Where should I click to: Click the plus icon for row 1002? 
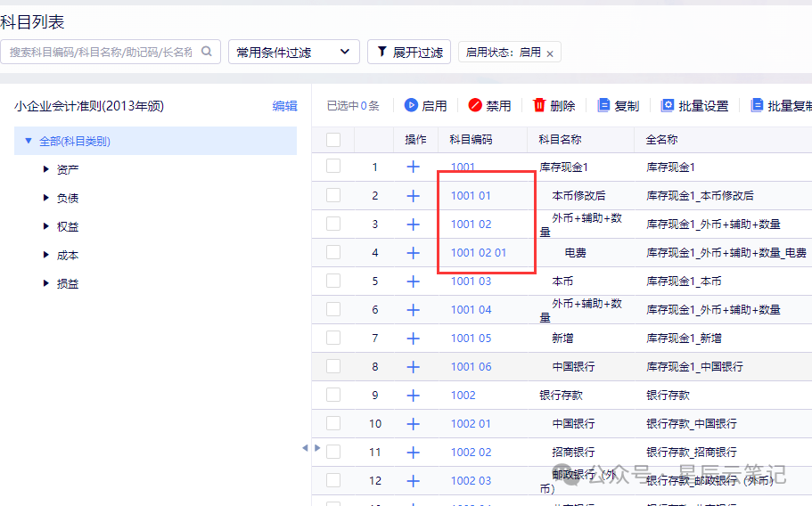click(x=413, y=395)
